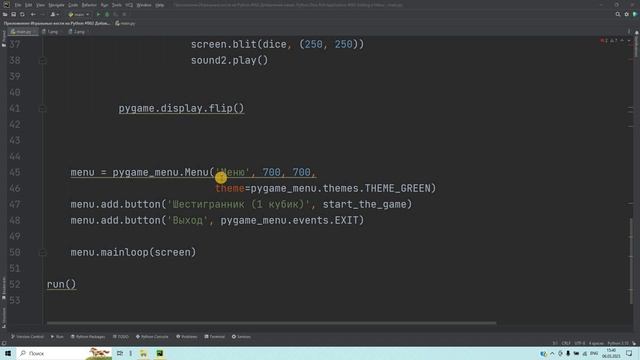
Task: Collapse code fold marker on line 41
Action: click(42, 109)
